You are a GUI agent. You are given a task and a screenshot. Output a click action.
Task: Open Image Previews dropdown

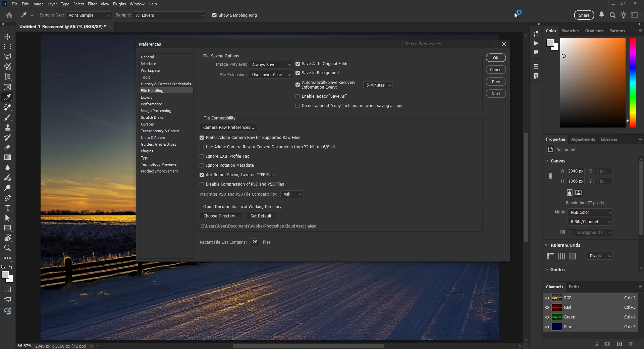pyautogui.click(x=271, y=65)
